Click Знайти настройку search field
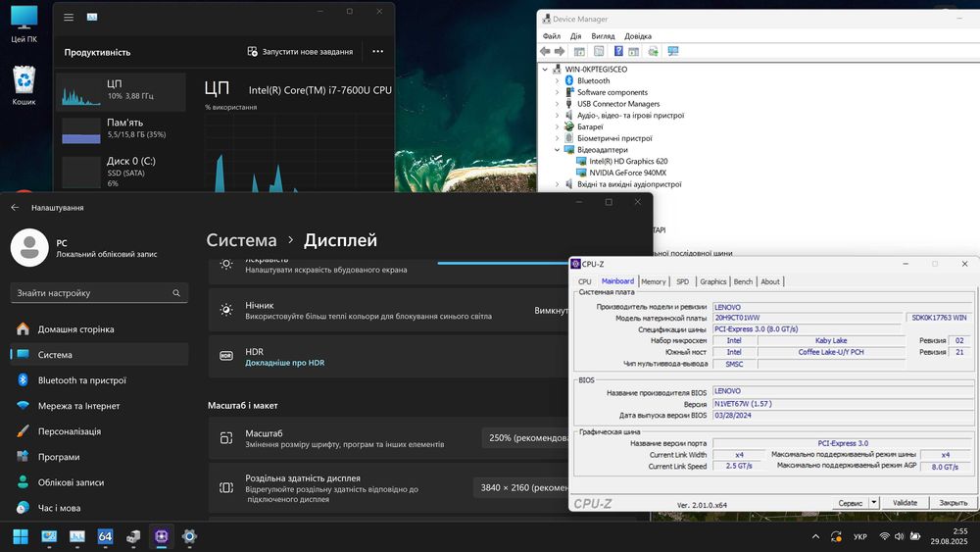Image resolution: width=980 pixels, height=552 pixels. 99,292
